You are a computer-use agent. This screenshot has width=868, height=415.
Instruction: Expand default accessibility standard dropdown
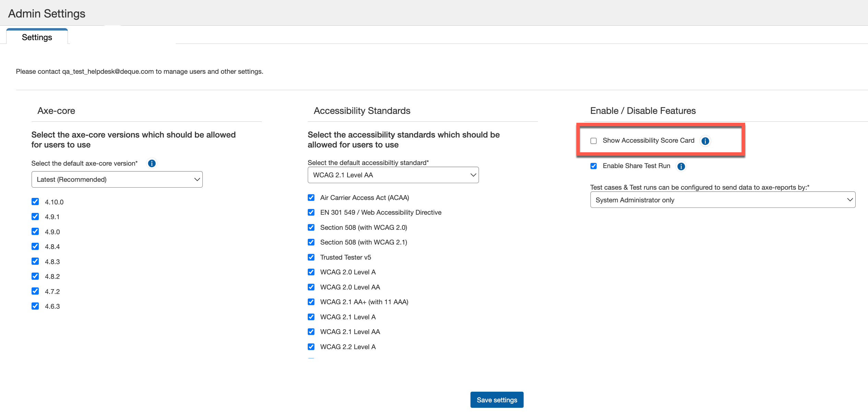393,175
